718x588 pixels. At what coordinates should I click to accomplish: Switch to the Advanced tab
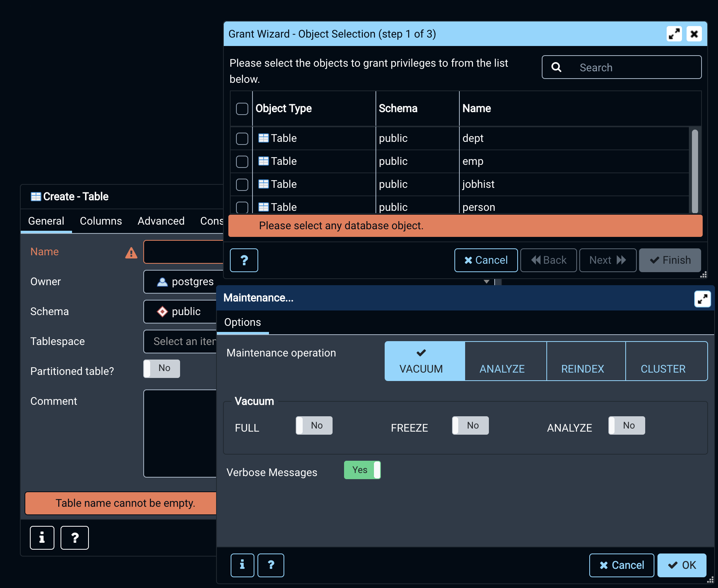(161, 221)
